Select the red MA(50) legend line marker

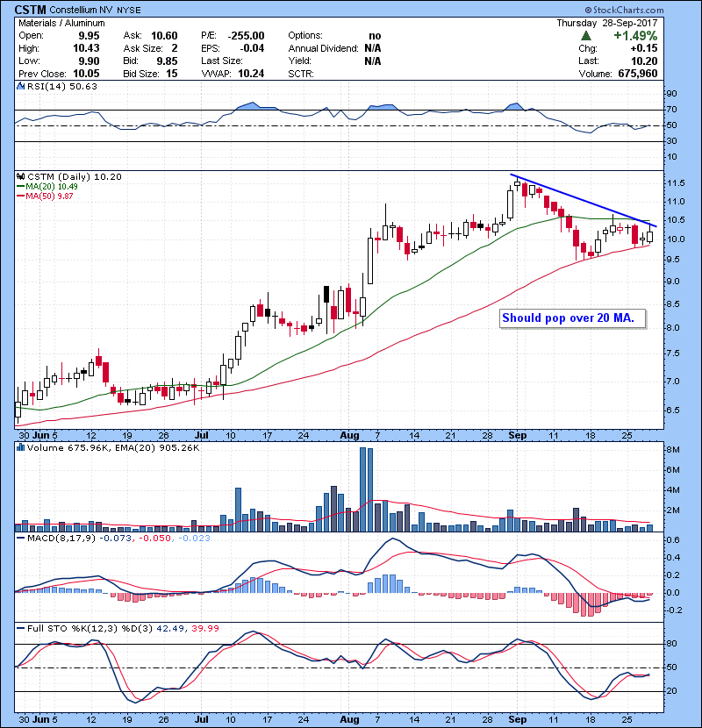pyautogui.click(x=20, y=196)
